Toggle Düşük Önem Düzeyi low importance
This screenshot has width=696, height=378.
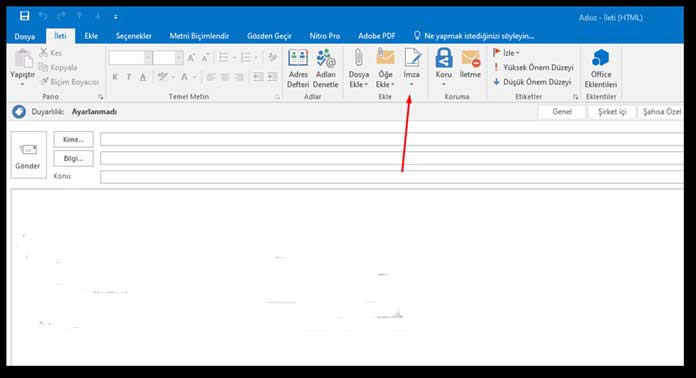[532, 82]
